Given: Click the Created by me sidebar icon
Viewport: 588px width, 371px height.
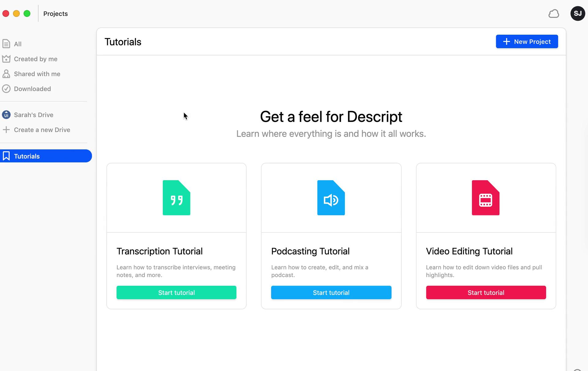Looking at the screenshot, I should (x=6, y=59).
